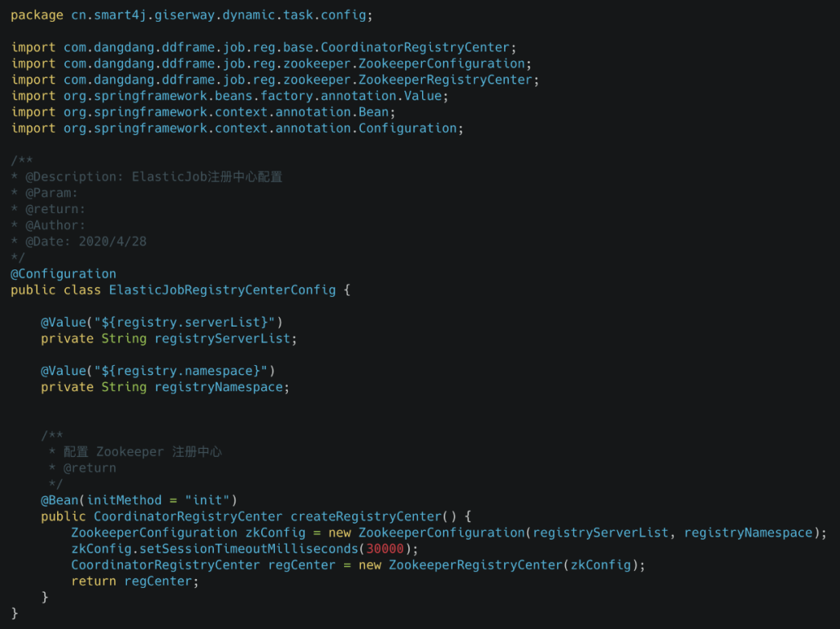The height and width of the screenshot is (629, 840).
Task: Click the springframework Value import line
Action: click(x=229, y=96)
